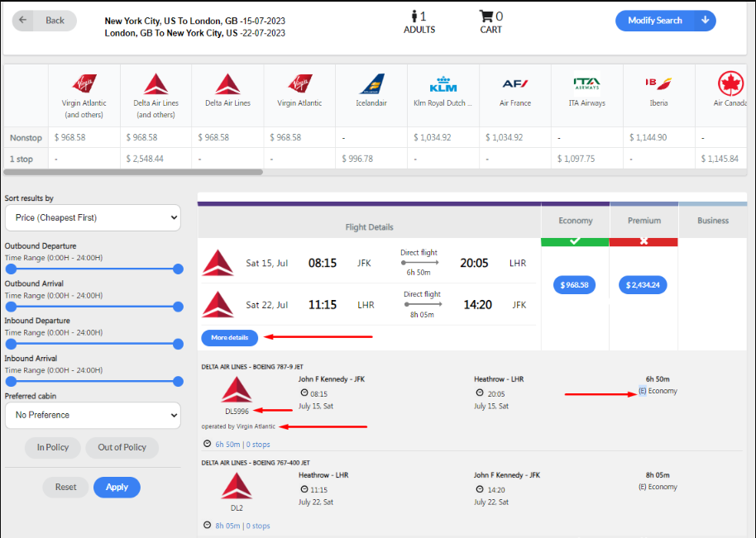
Task: Select the Air France logo
Action: pyautogui.click(x=515, y=83)
